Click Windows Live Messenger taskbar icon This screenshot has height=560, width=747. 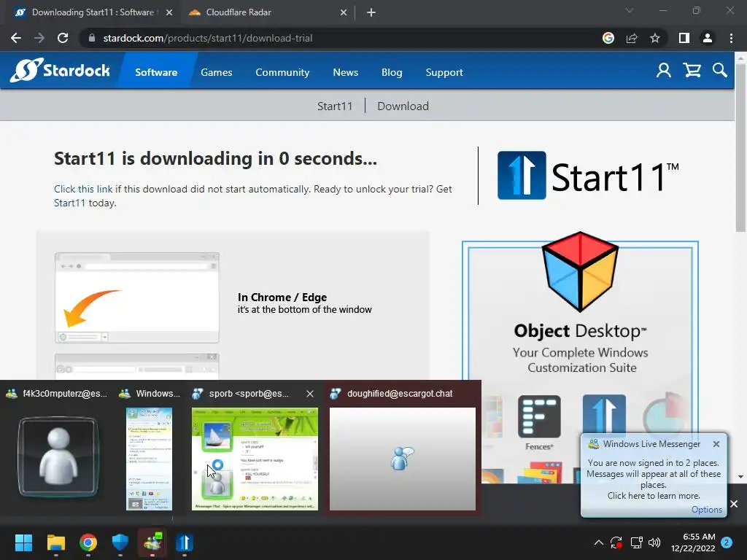point(152,542)
